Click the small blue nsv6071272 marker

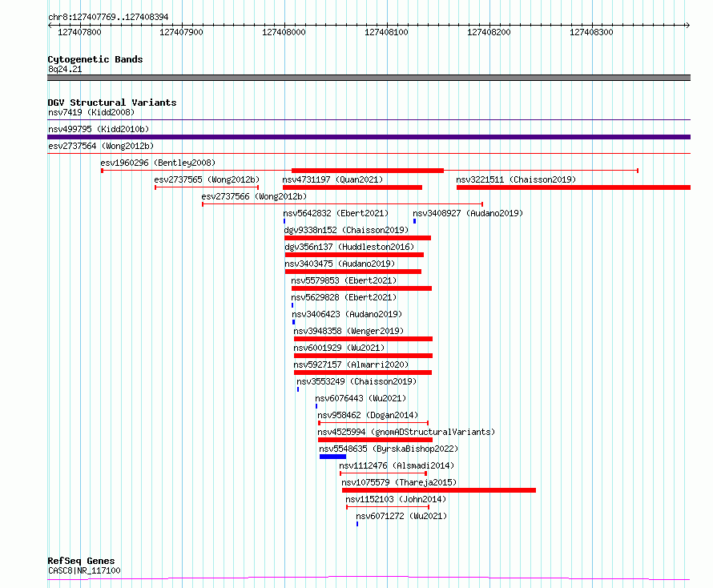tap(357, 524)
